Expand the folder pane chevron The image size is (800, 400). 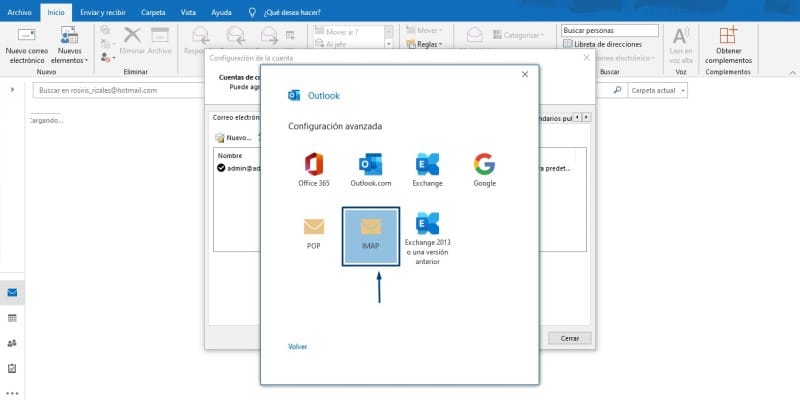(13, 90)
